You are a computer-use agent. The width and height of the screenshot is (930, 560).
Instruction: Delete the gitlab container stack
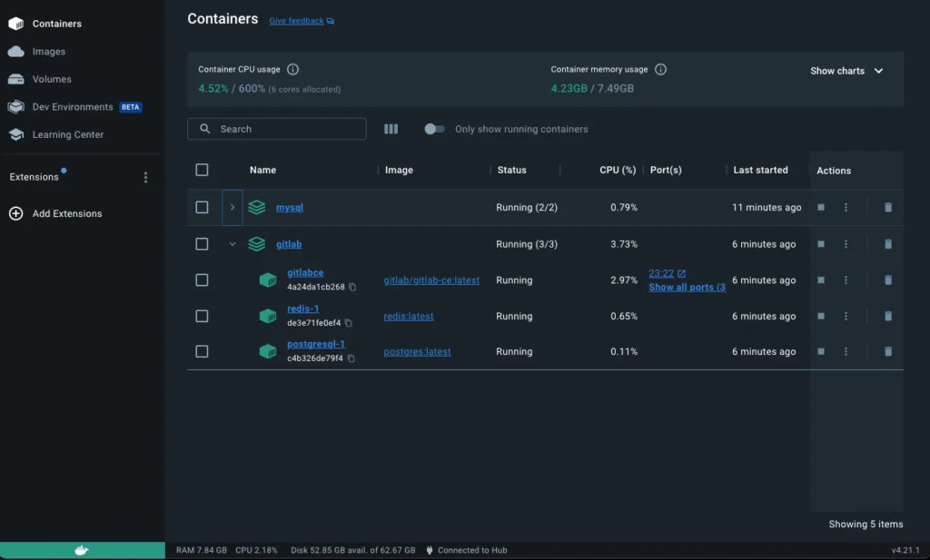click(887, 244)
